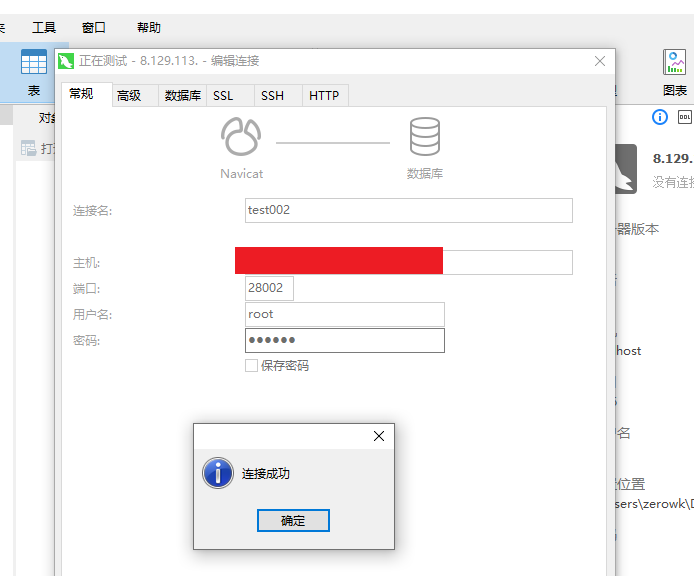Confirm with the 确定 button

point(293,520)
